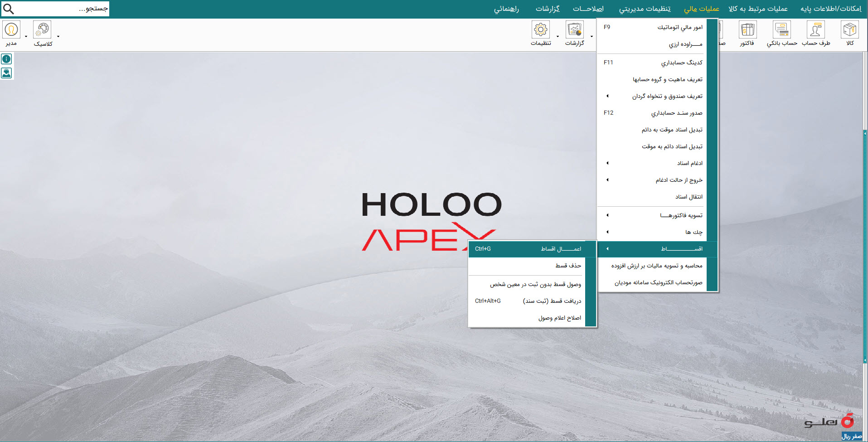This screenshot has width=868, height=442.
Task: Open the گزارشات menu in the menu bar
Action: coord(548,9)
